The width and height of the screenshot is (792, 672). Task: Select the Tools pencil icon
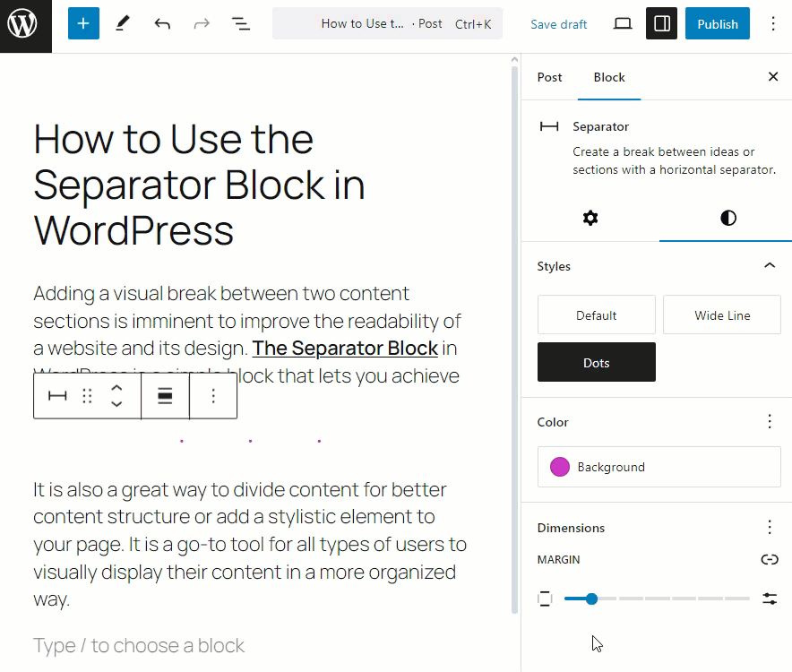point(122,23)
